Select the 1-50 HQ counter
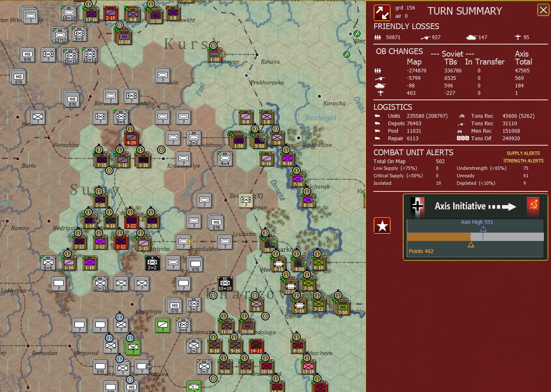Viewport: 551px width, 392px height. (239, 141)
